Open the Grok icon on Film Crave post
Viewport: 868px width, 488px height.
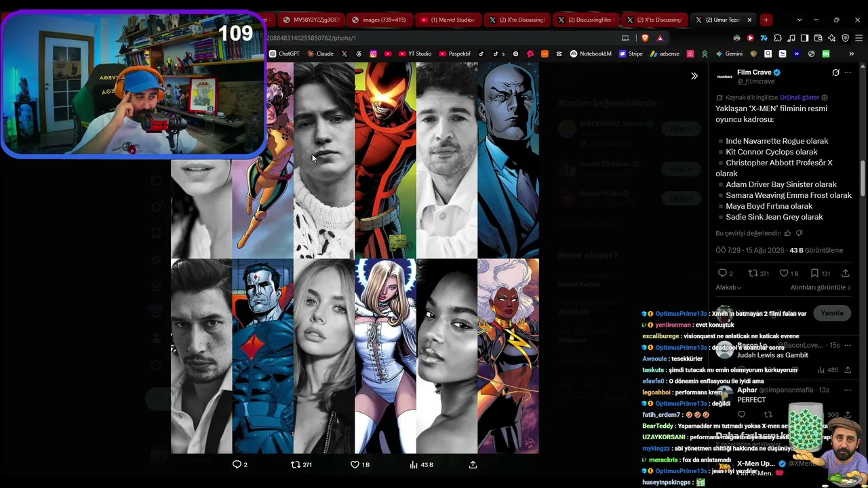pyautogui.click(x=835, y=73)
